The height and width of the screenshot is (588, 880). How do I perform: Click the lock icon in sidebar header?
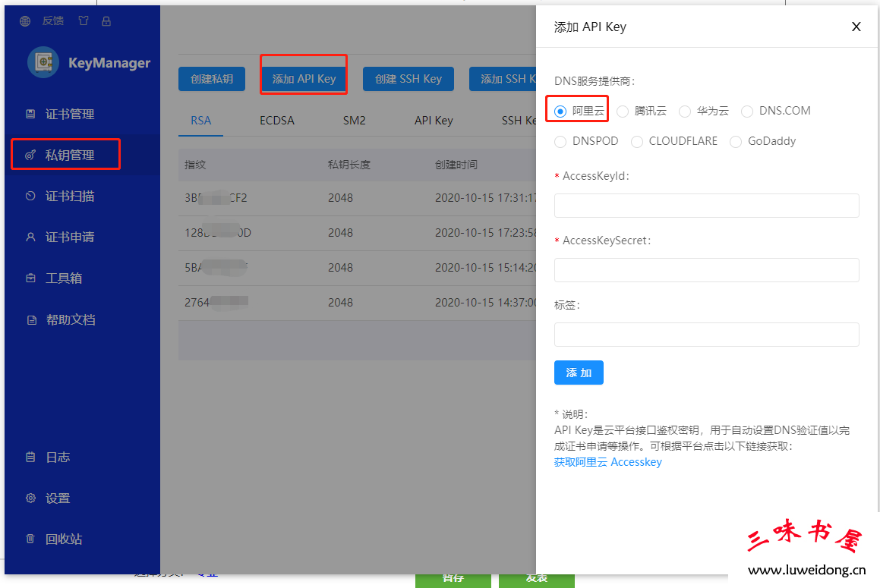click(x=106, y=21)
